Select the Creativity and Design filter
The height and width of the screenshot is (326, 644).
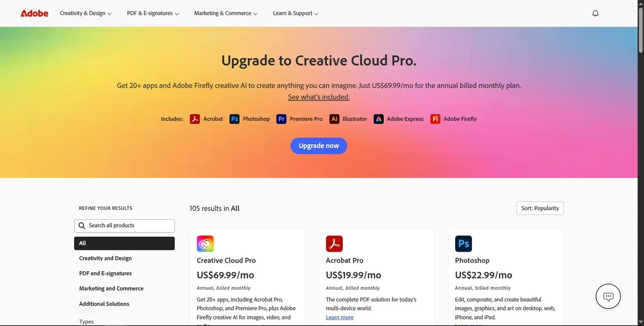coord(105,258)
